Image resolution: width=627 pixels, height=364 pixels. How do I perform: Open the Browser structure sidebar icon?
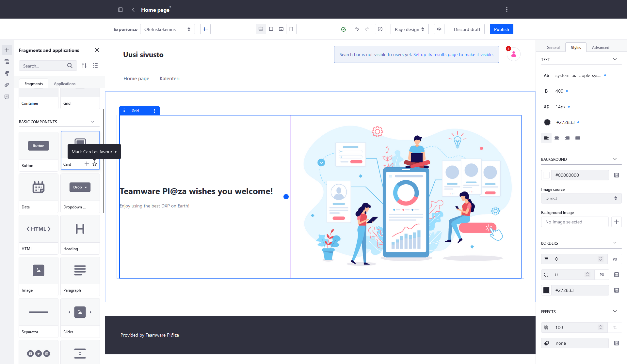click(x=7, y=62)
